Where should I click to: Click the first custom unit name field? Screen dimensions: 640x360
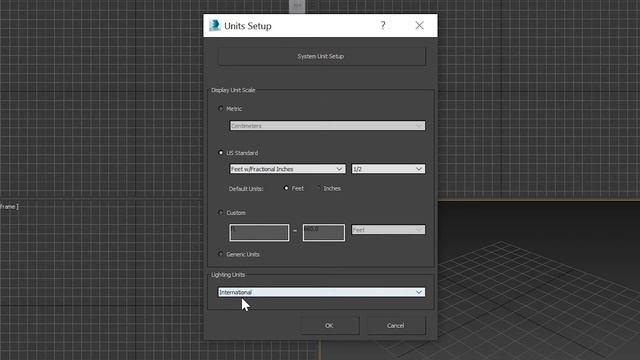pos(259,233)
